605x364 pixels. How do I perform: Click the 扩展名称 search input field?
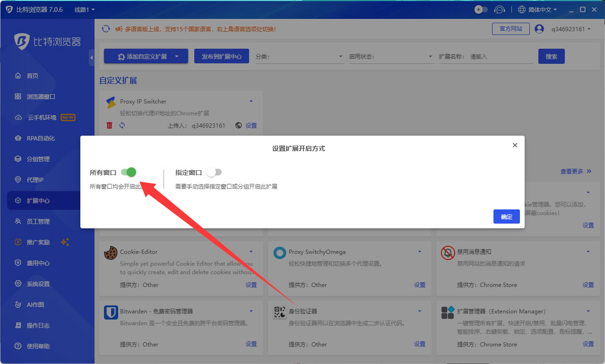pos(500,57)
